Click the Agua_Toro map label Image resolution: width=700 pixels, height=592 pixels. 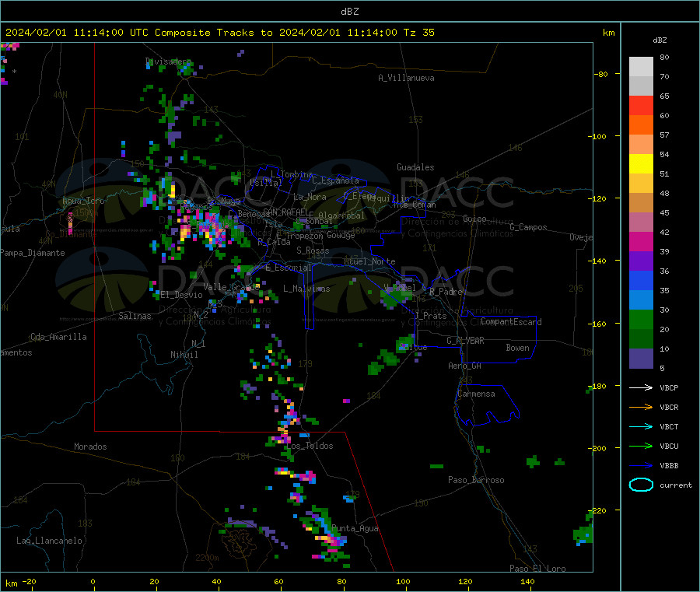tap(83, 201)
